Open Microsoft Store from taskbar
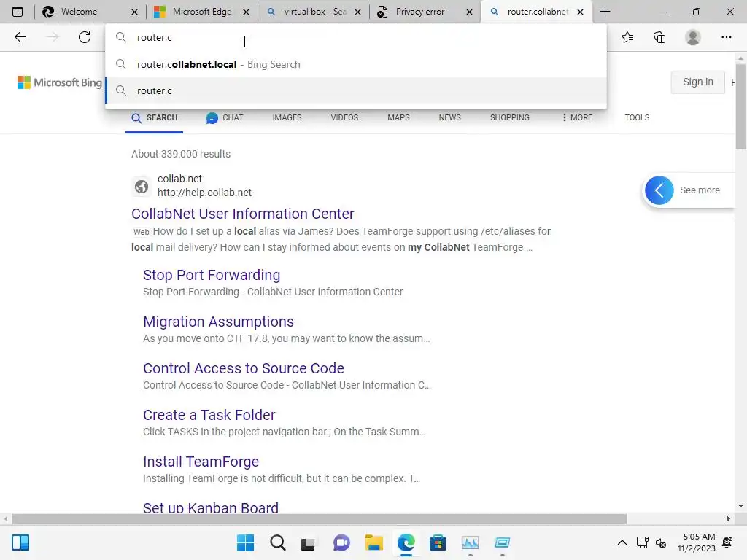 438,542
